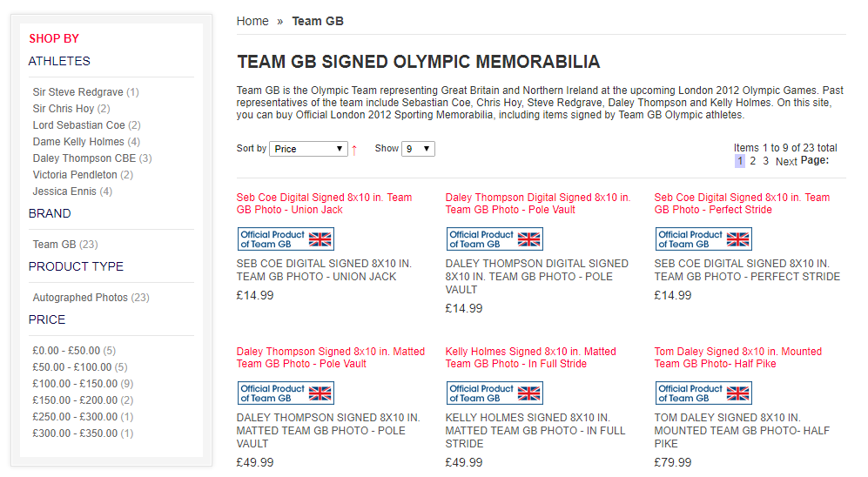Open Kelly Holmes Signed Matted Photo link
Viewport: 868px width, 477px height.
click(530, 358)
